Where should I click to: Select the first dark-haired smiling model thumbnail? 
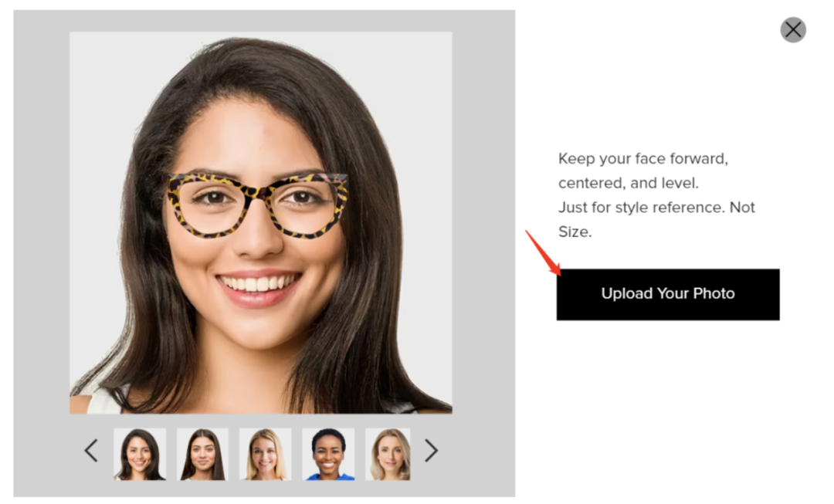pyautogui.click(x=139, y=454)
